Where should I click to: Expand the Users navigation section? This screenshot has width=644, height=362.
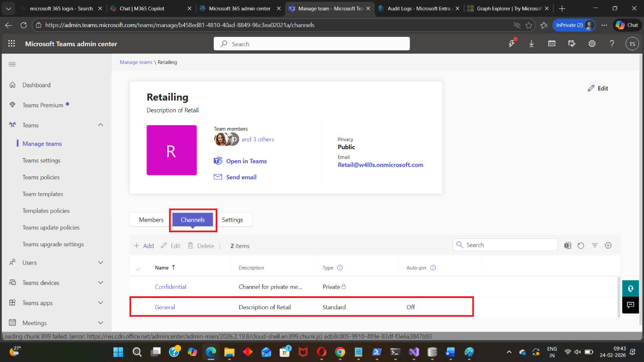pyautogui.click(x=100, y=263)
